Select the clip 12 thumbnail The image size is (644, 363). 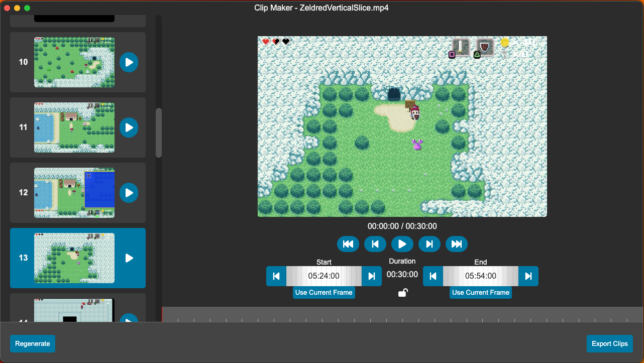click(x=74, y=192)
